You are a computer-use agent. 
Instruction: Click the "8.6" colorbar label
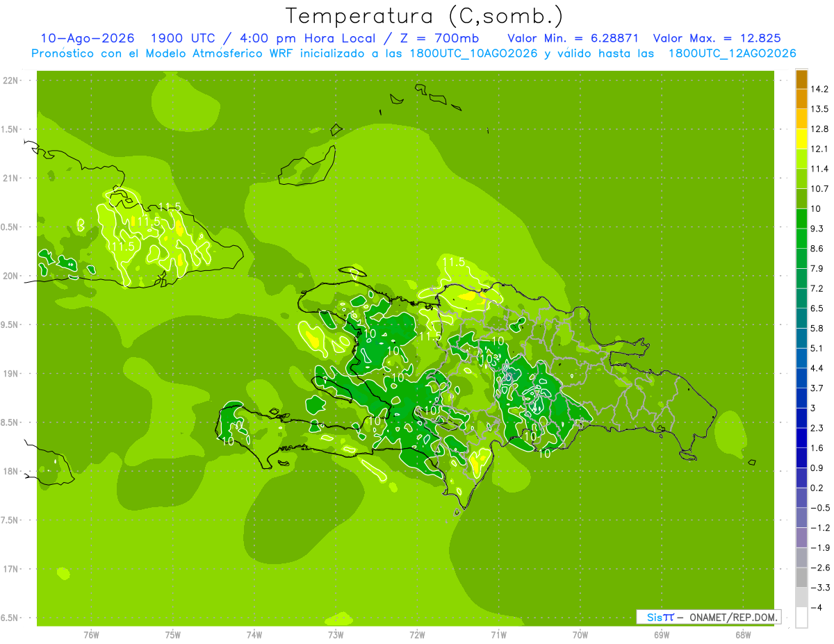tap(817, 249)
